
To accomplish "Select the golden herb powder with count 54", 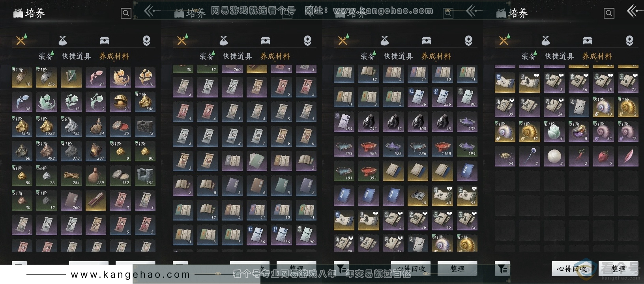I will [x=505, y=156].
